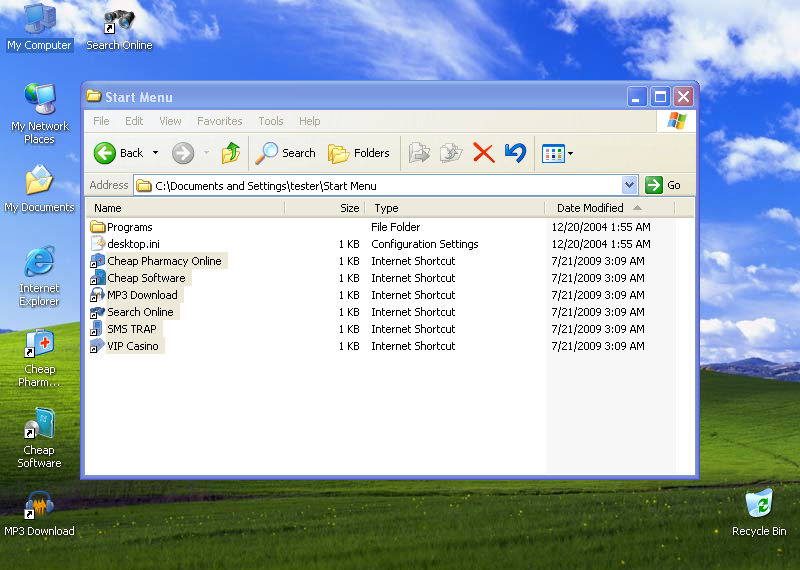Click the Views icon in toolbar
Screen dimensions: 800x570
coord(553,153)
